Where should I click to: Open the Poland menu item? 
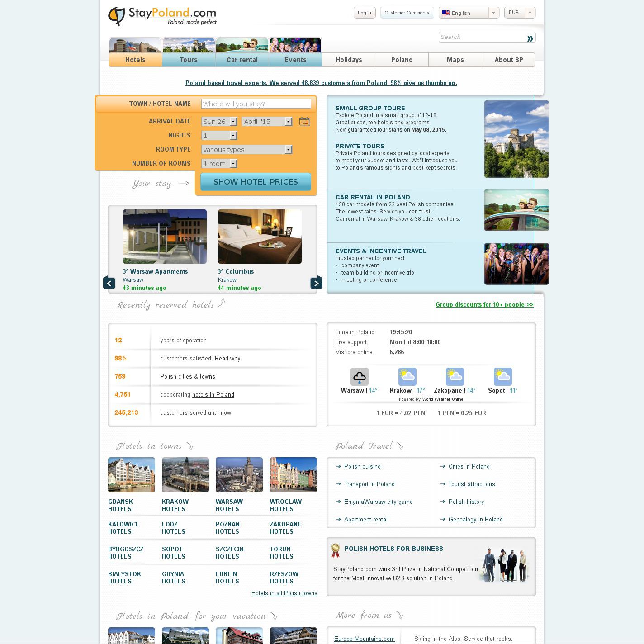pos(402,60)
